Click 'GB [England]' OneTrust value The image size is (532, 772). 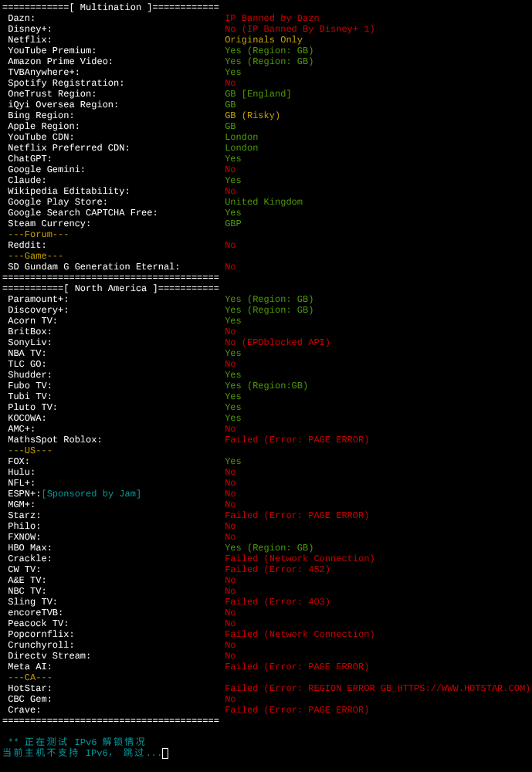click(x=258, y=94)
